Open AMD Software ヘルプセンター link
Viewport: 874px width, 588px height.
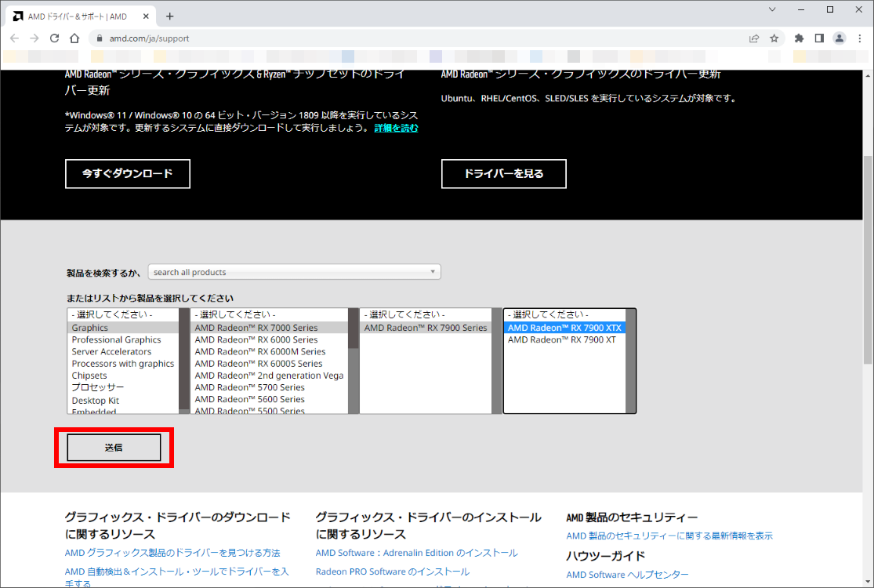(x=627, y=575)
